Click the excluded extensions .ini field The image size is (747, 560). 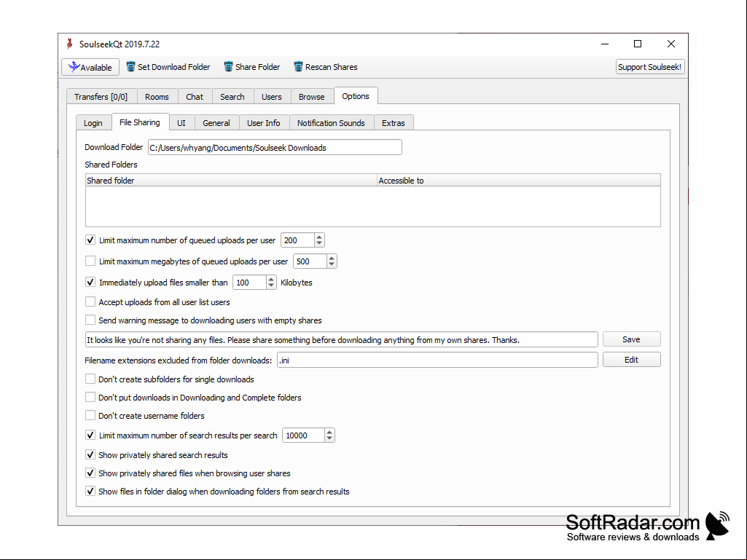437,360
